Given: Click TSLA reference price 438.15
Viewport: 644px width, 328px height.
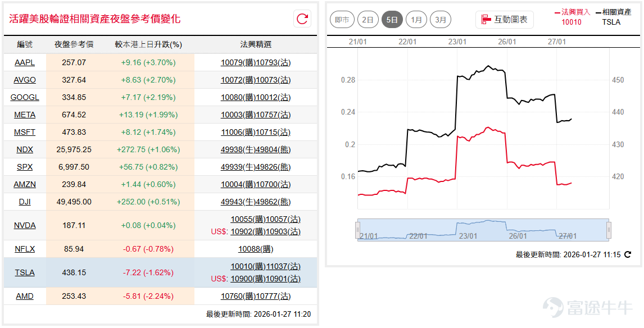Looking at the screenshot, I should tap(74, 272).
